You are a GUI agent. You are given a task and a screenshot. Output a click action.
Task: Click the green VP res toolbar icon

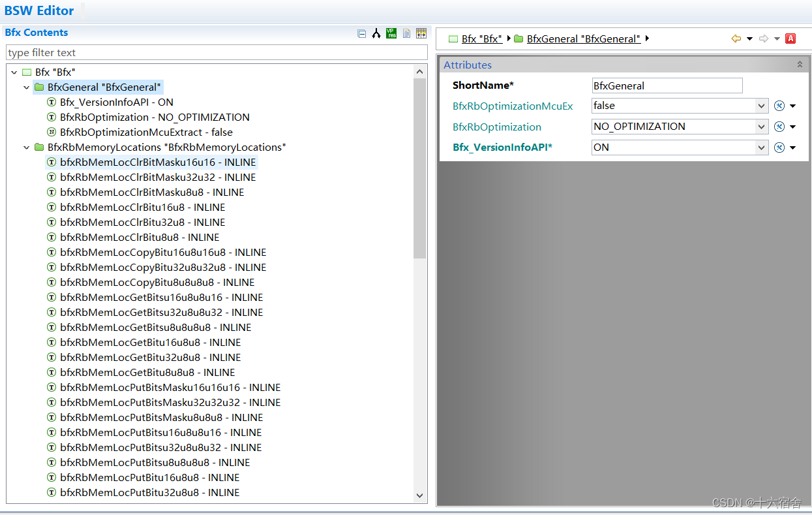391,33
